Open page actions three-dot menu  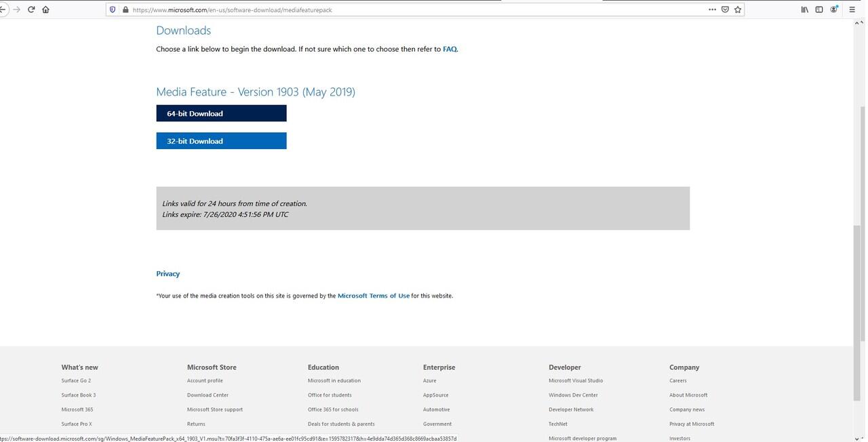(712, 9)
